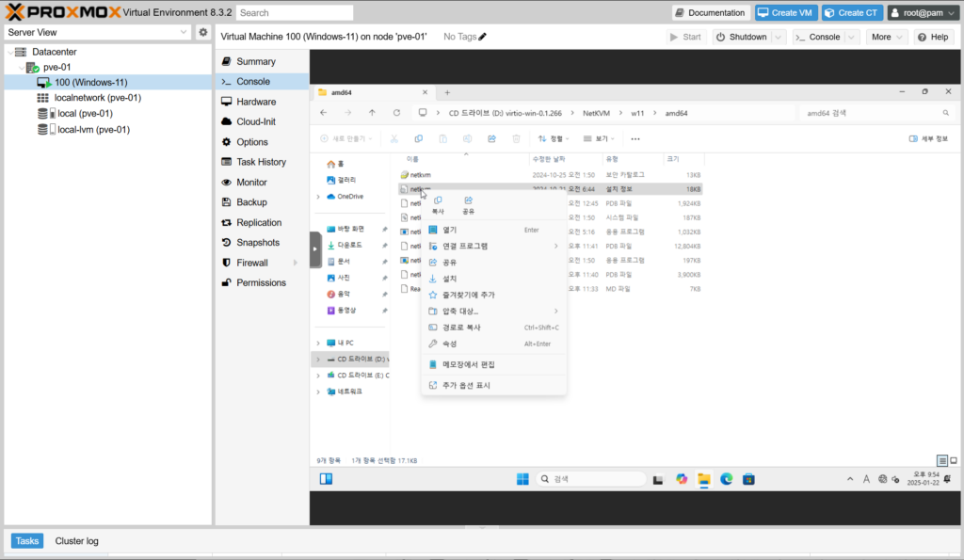
Task: Click the Proxmox search field
Action: coord(295,13)
